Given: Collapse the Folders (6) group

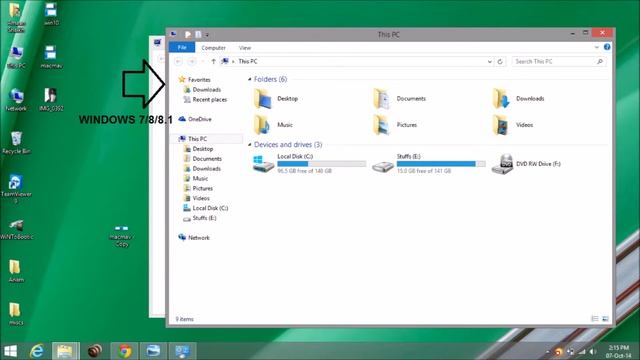Looking at the screenshot, I should click(x=249, y=79).
